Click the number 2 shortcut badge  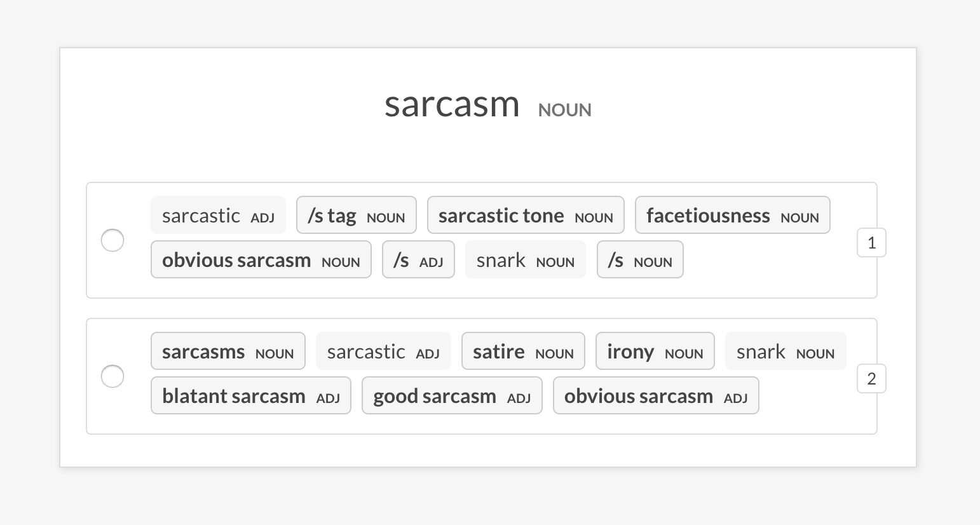[871, 379]
